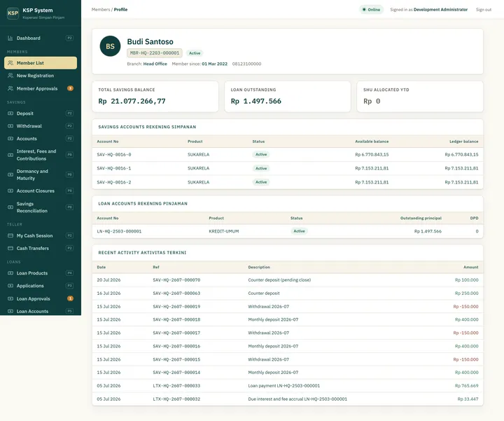Click the Loan Products icon
Viewport: 504px width, 421px height.
coord(10,273)
